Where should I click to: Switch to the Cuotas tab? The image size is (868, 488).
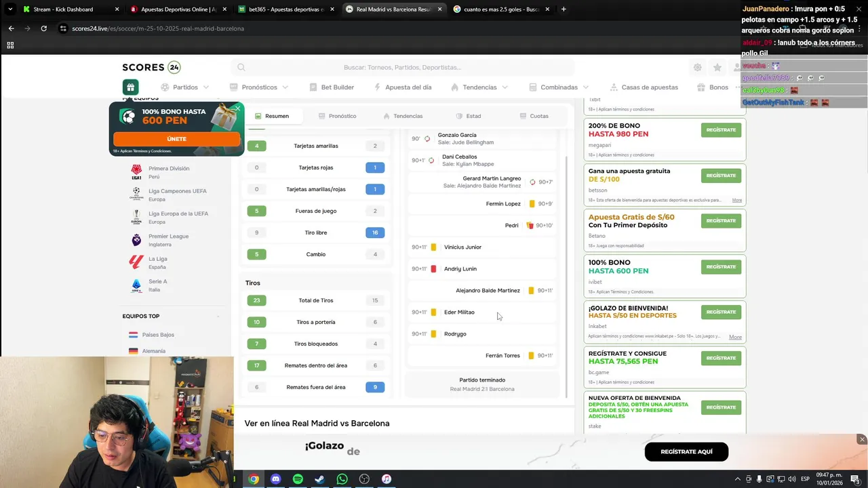534,116
